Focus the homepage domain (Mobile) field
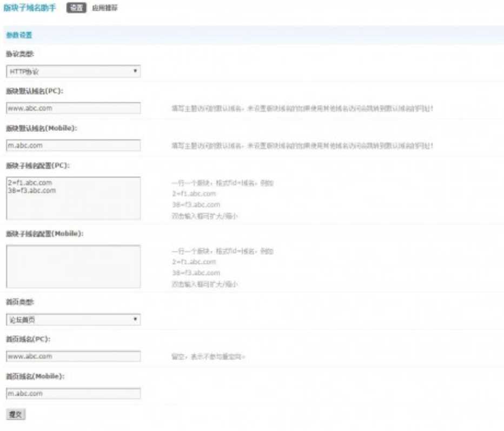The image size is (504, 431). pyautogui.click(x=74, y=393)
